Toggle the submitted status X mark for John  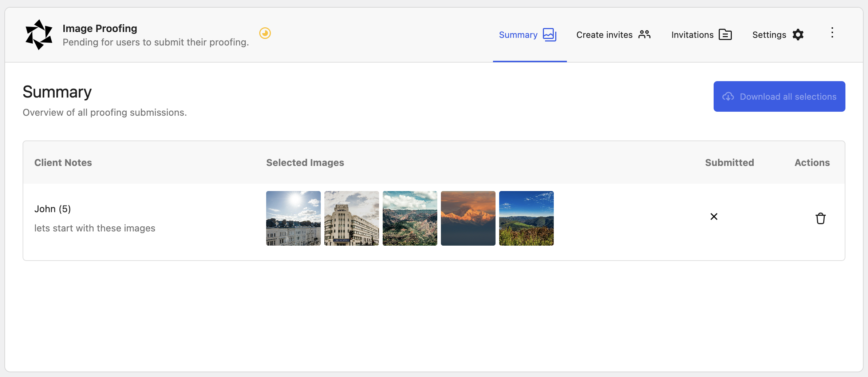coord(714,217)
